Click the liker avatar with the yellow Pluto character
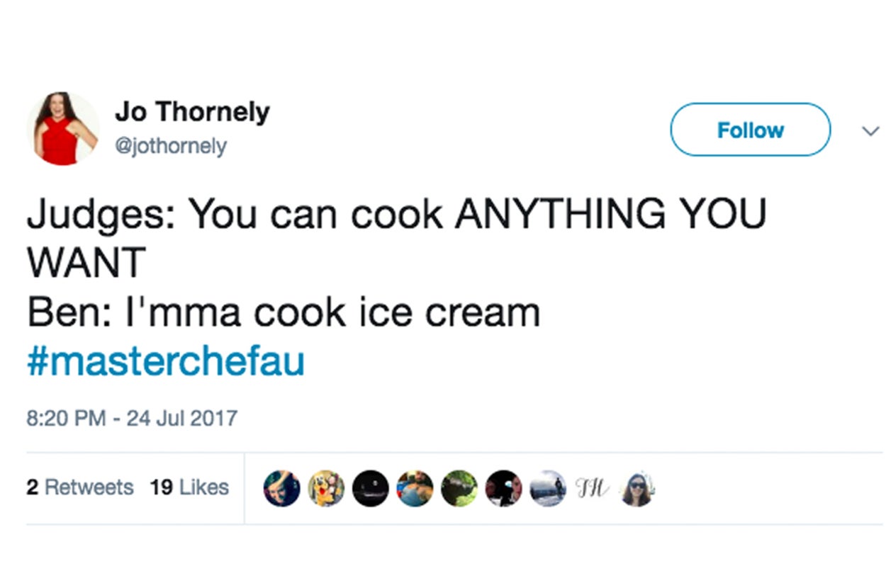The image size is (886, 588). [x=326, y=488]
